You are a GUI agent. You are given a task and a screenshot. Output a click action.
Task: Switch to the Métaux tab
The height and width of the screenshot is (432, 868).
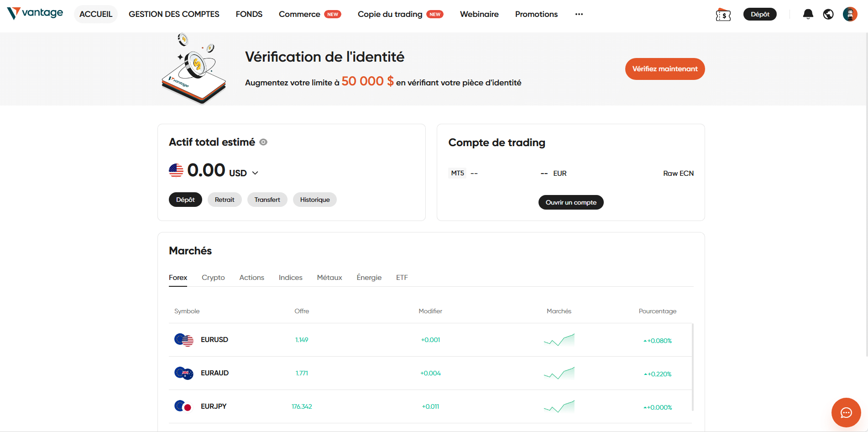pyautogui.click(x=329, y=277)
